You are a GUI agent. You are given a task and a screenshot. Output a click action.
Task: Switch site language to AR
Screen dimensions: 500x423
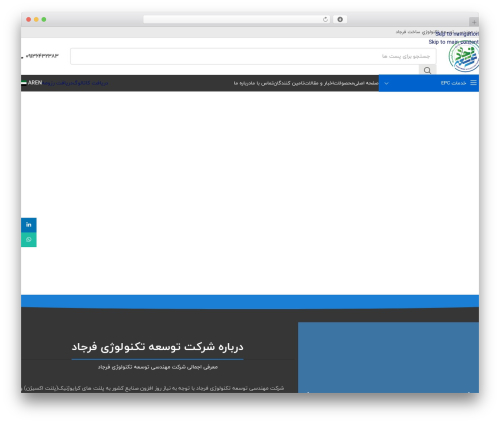[x=31, y=83]
